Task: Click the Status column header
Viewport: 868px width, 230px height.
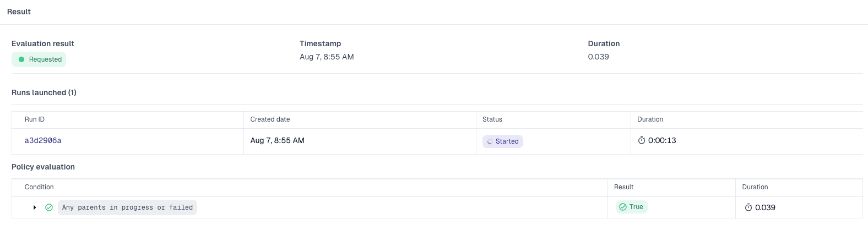Action: pos(492,119)
